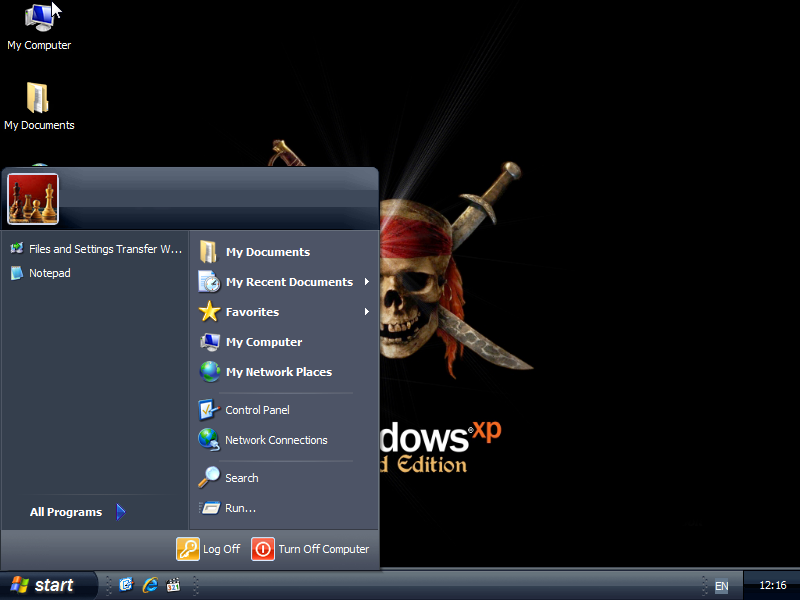The width and height of the screenshot is (800, 600).
Task: Click the Notepad icon in Start menu
Action: pyautogui.click(x=17, y=273)
